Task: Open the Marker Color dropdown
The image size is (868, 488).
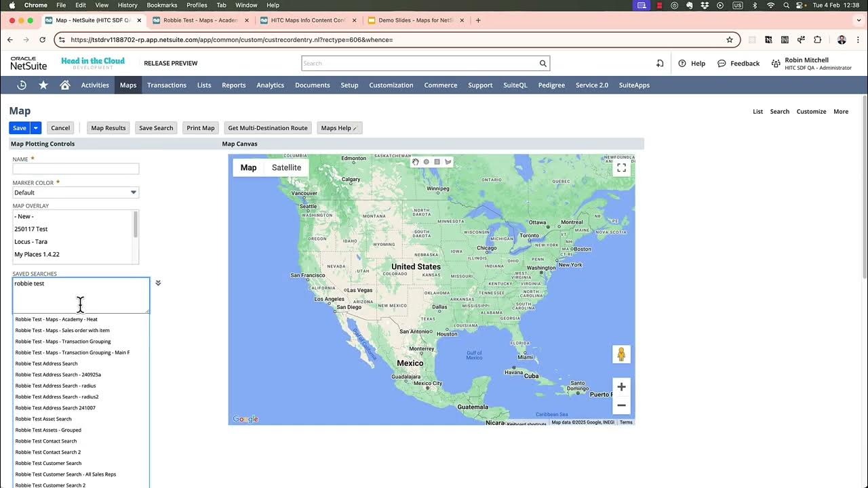Action: (x=134, y=192)
